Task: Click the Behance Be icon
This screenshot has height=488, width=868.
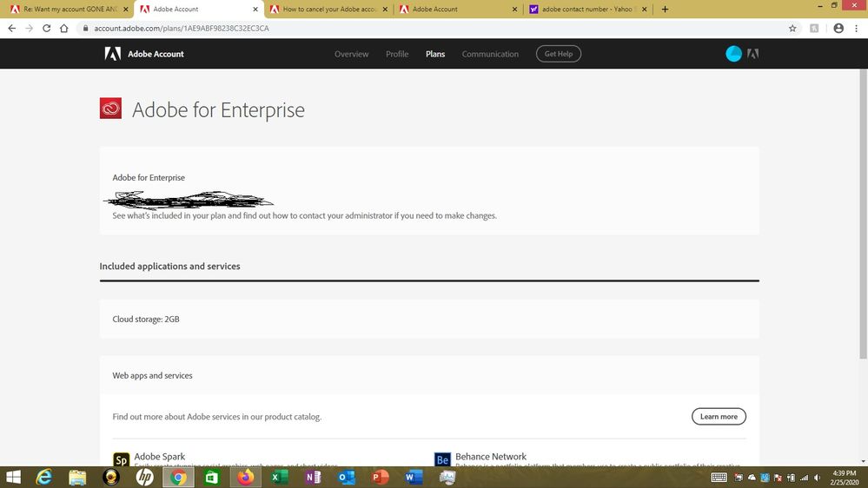Action: pyautogui.click(x=442, y=459)
